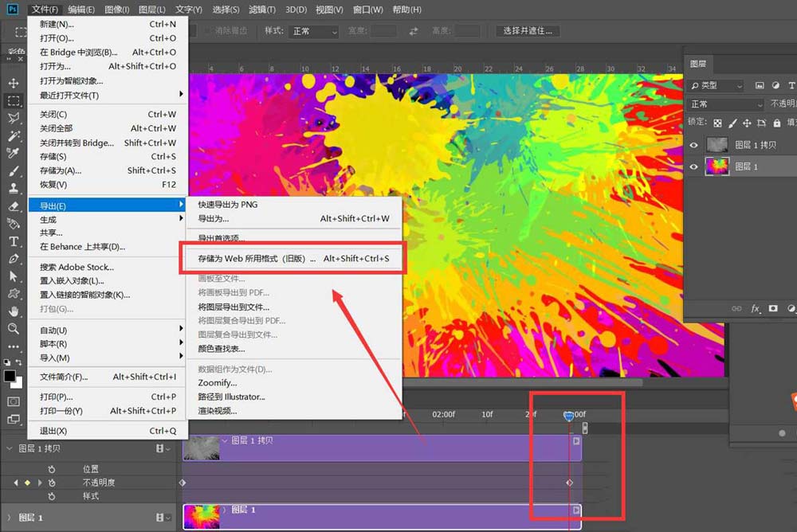
Task: Swap width and height arrows icon
Action: click(x=413, y=31)
